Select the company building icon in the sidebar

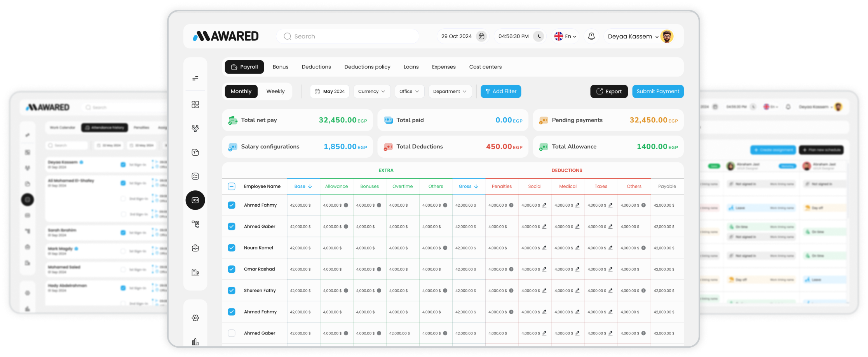click(x=195, y=272)
